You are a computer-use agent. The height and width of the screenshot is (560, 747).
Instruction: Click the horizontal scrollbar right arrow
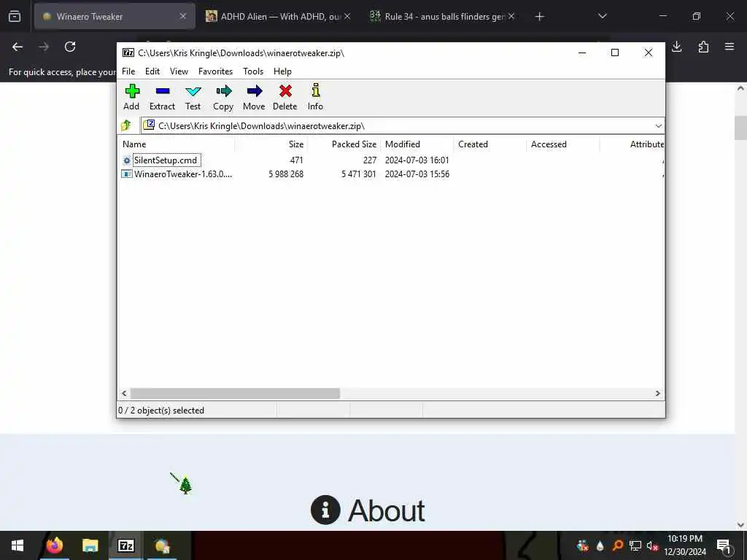pyautogui.click(x=657, y=393)
